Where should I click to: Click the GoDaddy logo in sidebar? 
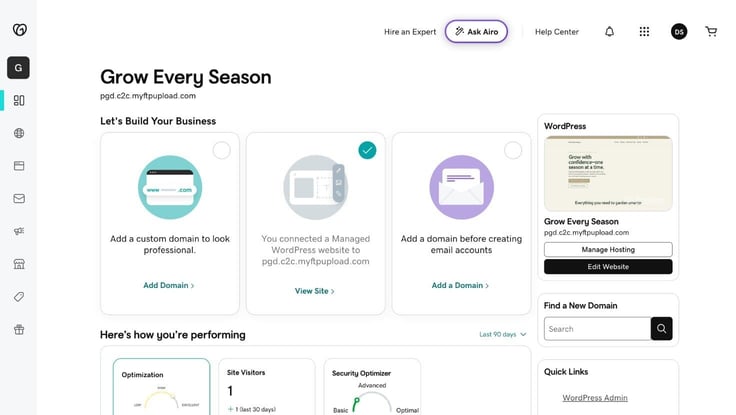[19, 30]
